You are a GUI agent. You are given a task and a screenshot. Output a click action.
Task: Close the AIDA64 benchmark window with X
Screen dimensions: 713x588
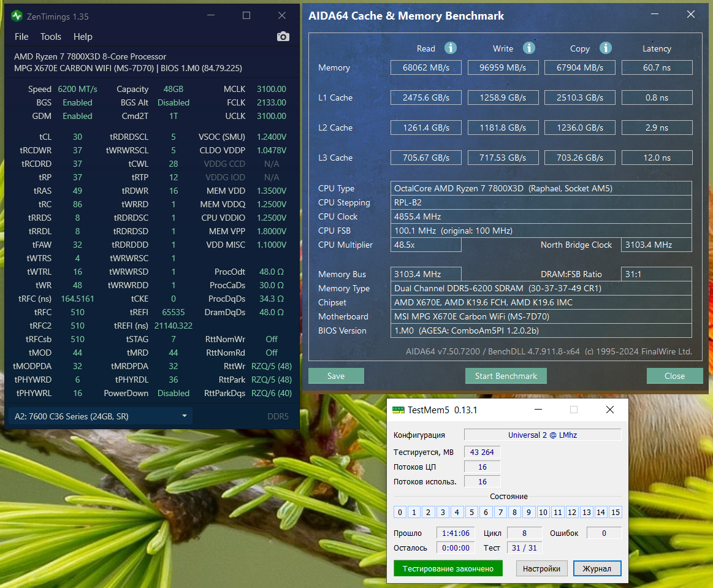(691, 15)
